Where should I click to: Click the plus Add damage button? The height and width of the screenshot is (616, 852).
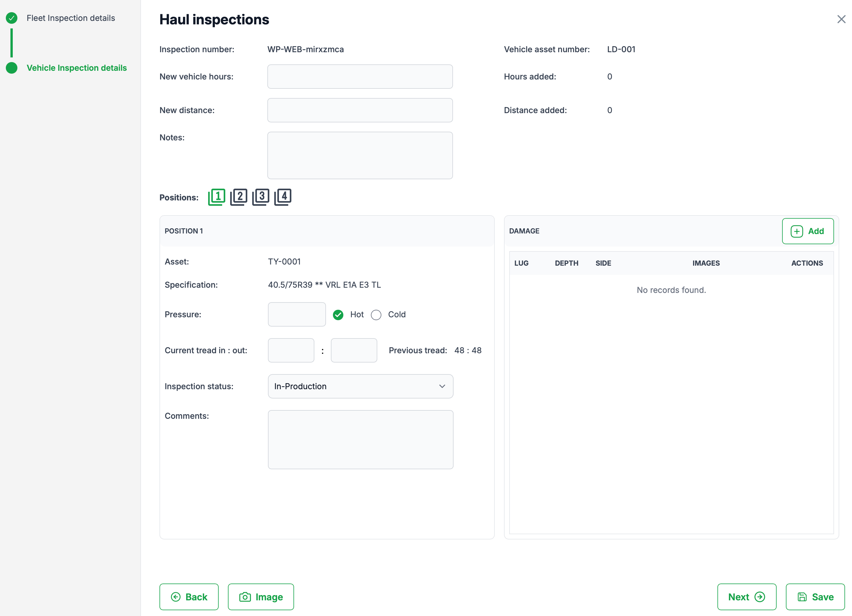(x=807, y=231)
